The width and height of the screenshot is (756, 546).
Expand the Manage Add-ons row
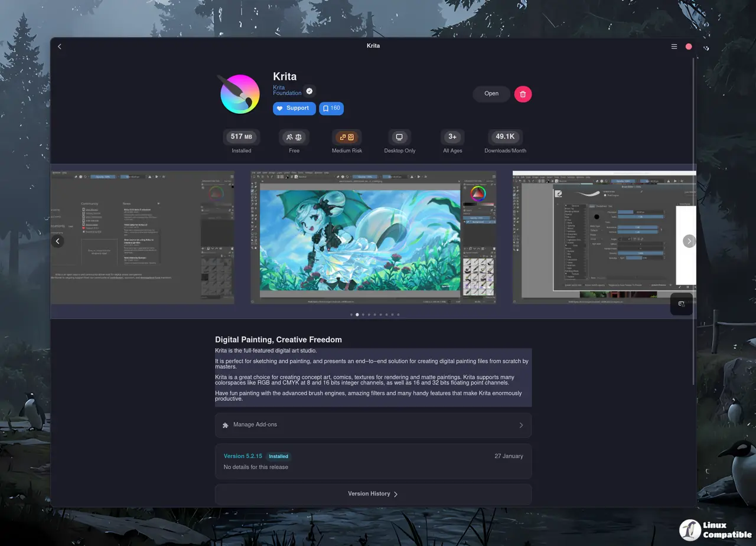373,425
